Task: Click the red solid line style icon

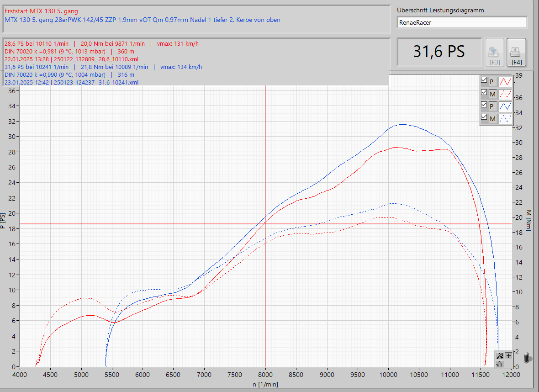Action: pos(505,82)
